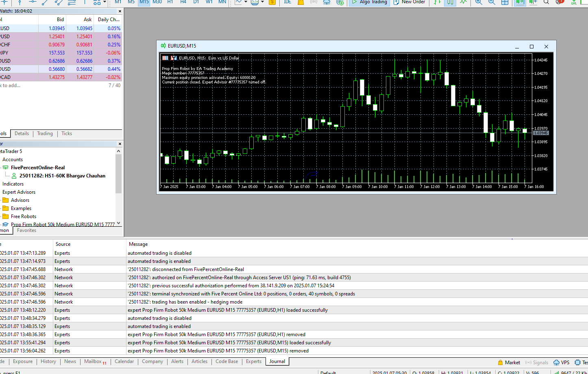The image size is (588, 374).
Task: Open the Market shopping bag toolbar icon
Action: pos(301,2)
